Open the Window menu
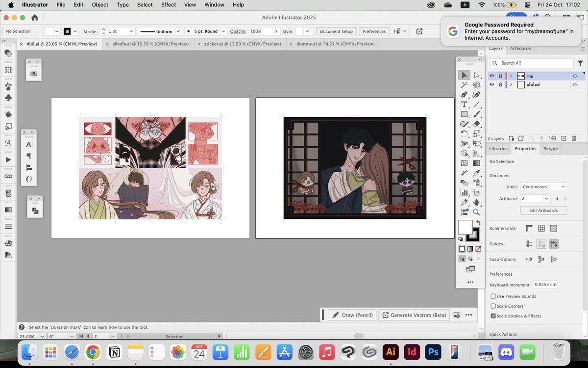Viewport: 588px width, 368px height. (x=214, y=4)
